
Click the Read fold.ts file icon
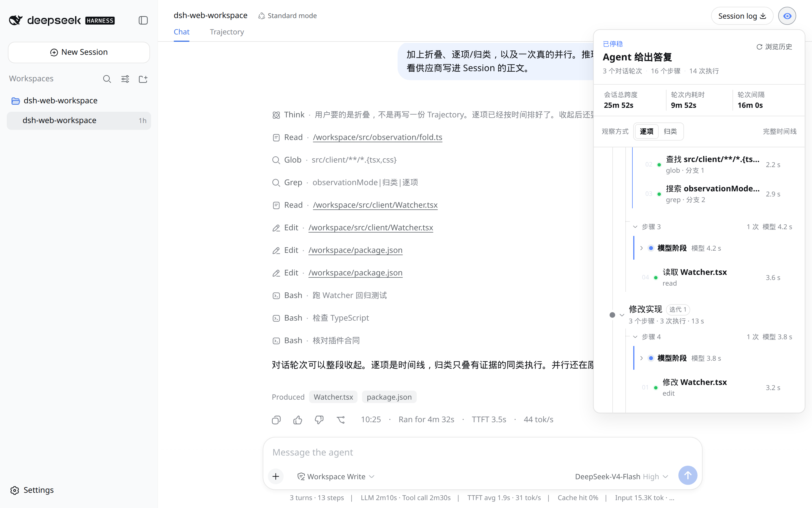point(276,138)
